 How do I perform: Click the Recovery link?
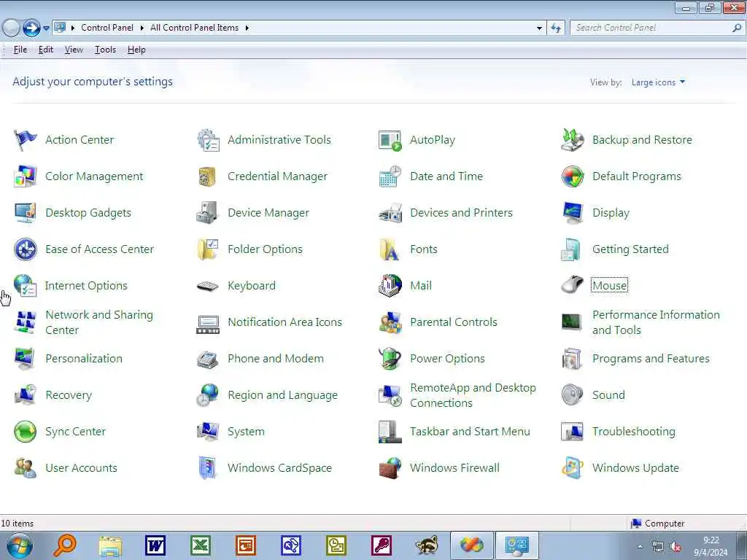(x=69, y=395)
